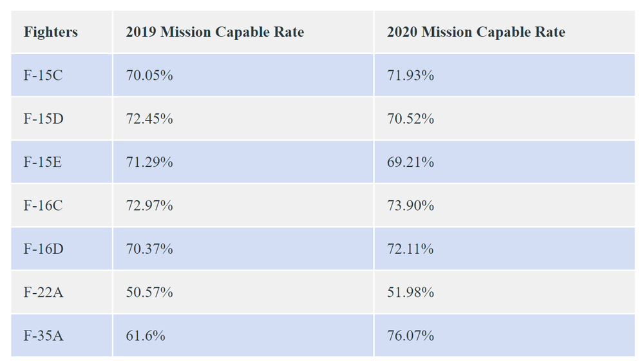Select the 69.21% cell for F-15E
644x364 pixels.
click(410, 162)
